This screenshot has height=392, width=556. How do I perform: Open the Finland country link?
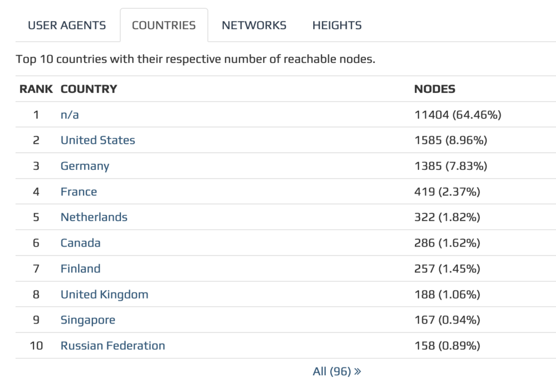[x=80, y=268]
